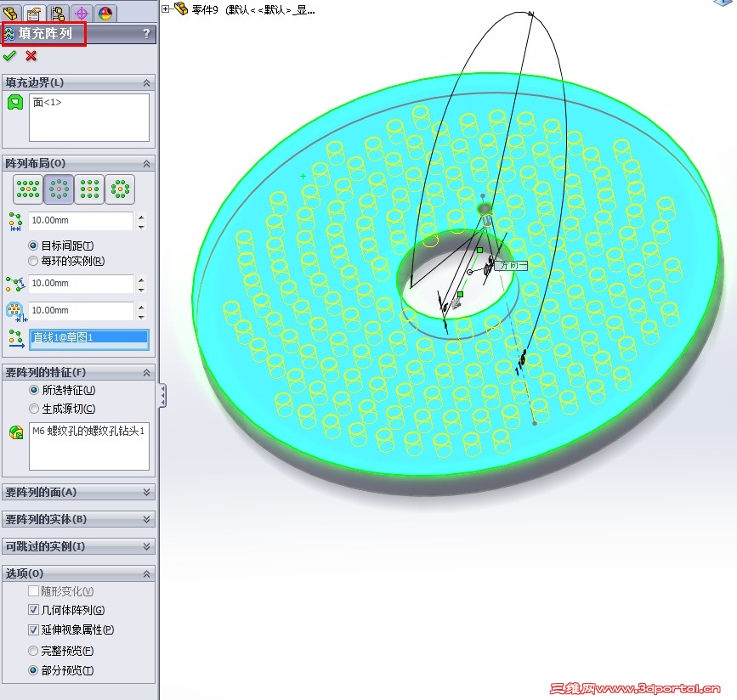Edit the margins 10.00mm field
Image resolution: width=737 pixels, height=700 pixels.
[81, 311]
